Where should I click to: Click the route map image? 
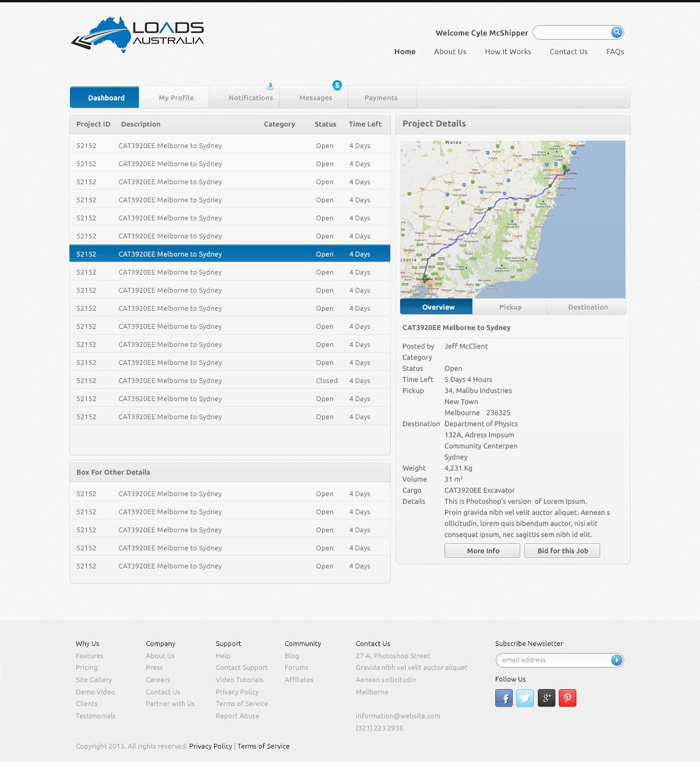click(x=513, y=219)
